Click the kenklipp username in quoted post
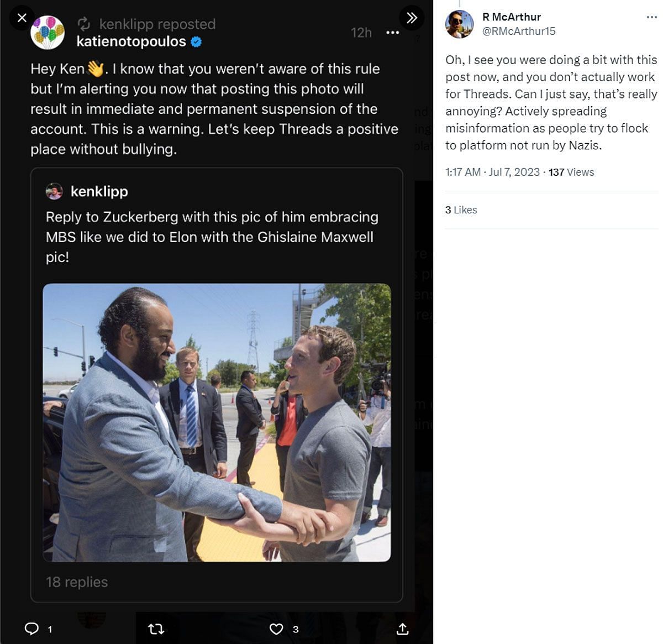The width and height of the screenshot is (663, 644). point(99,191)
